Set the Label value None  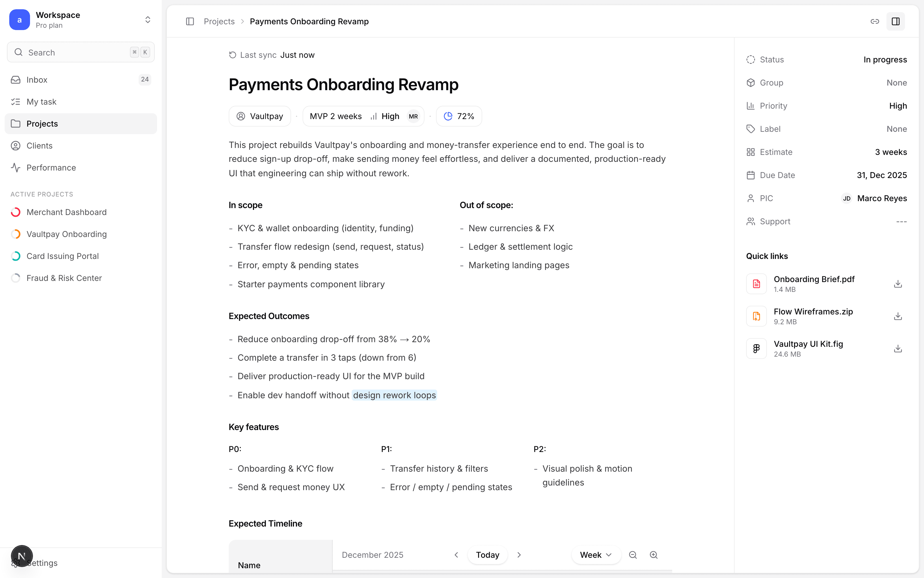point(897,129)
